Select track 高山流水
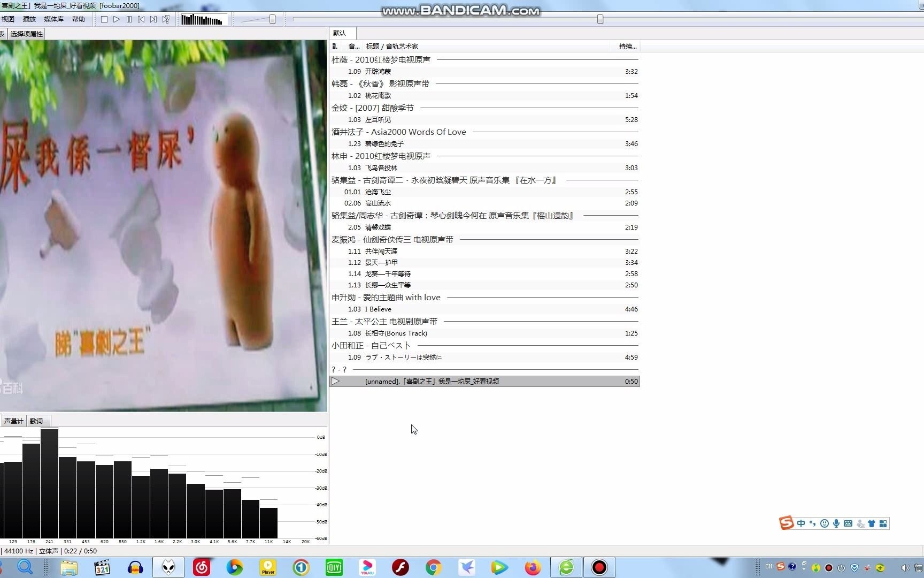This screenshot has width=924, height=578. click(x=484, y=203)
